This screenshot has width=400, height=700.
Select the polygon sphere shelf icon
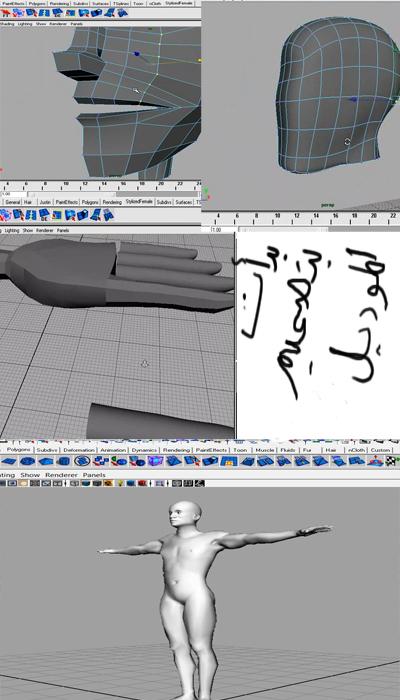tap(27, 461)
